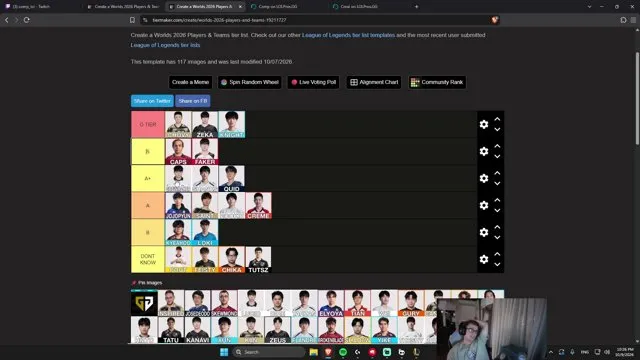Open the Windows Start menu

[224, 352]
